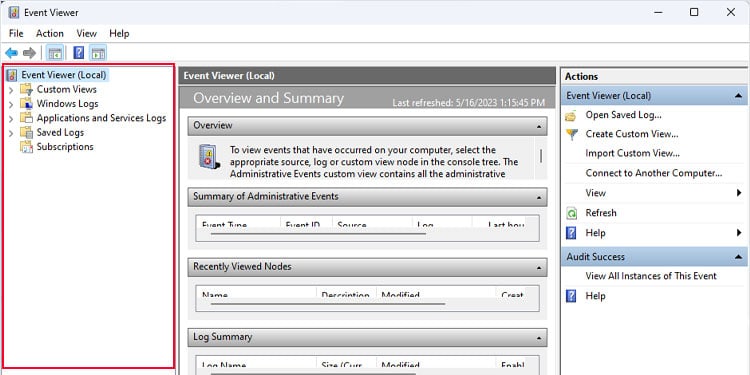Select Create Custom View action

(x=632, y=134)
